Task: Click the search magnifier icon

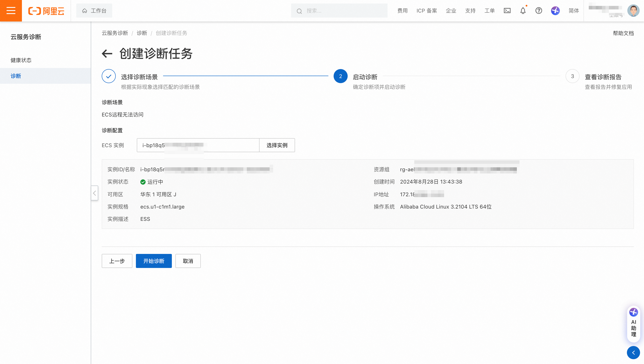Action: coord(299,11)
